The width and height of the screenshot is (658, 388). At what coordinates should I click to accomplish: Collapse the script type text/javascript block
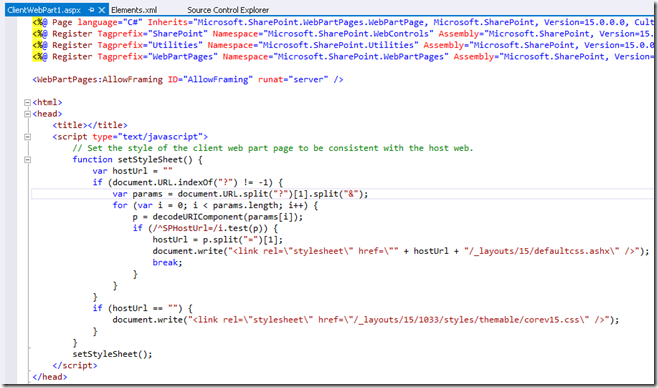click(27, 137)
